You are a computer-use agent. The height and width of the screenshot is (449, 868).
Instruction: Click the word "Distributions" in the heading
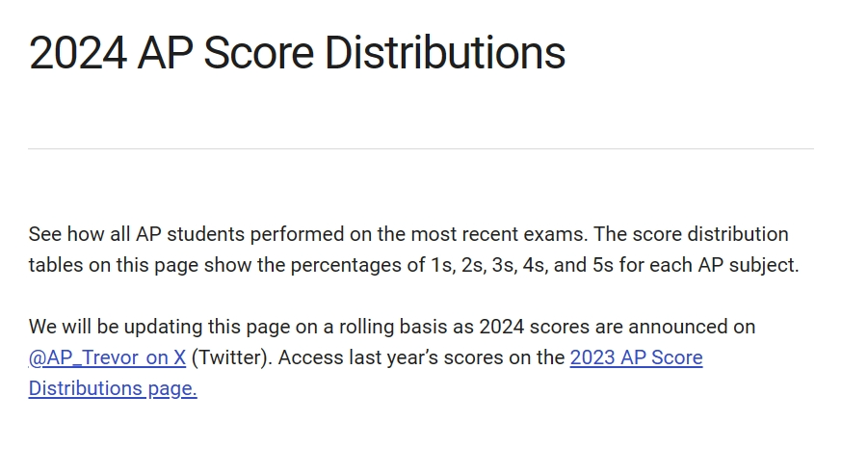[x=445, y=53]
